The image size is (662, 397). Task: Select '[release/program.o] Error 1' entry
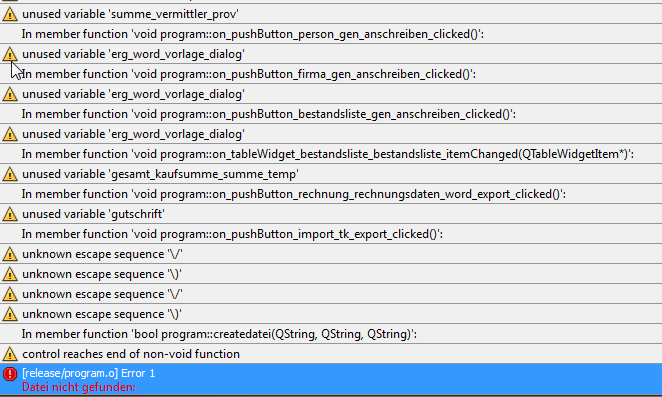89,373
